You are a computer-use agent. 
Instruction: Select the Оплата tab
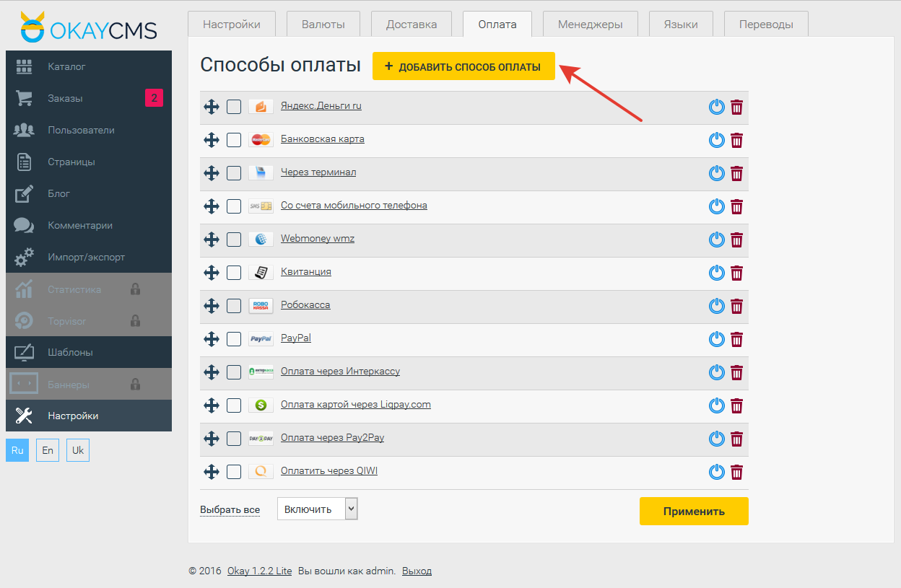497,24
